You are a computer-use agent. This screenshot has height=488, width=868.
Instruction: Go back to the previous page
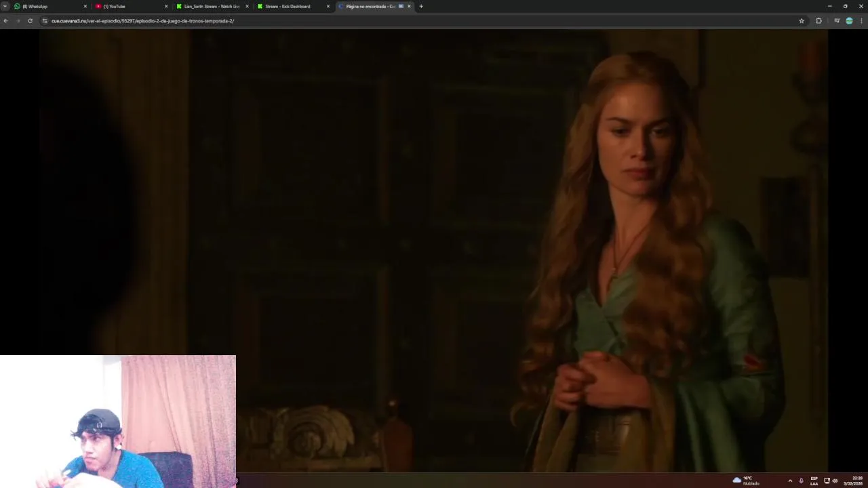click(x=5, y=21)
